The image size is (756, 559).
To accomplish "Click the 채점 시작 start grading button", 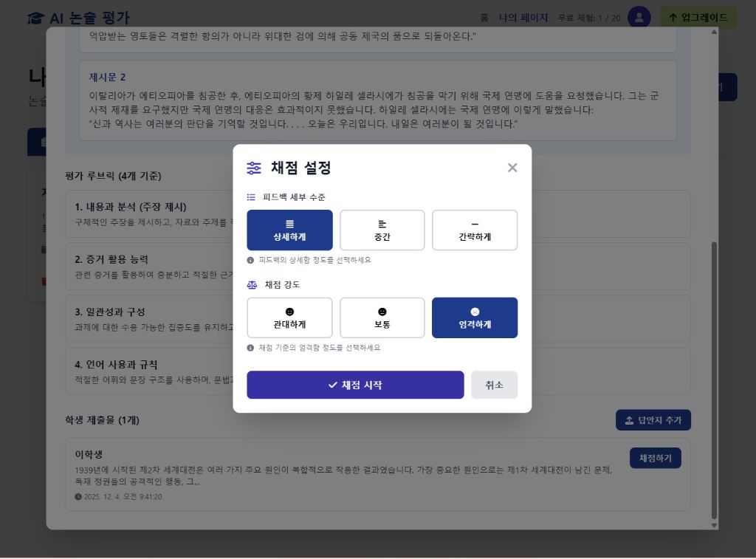I will coord(355,385).
